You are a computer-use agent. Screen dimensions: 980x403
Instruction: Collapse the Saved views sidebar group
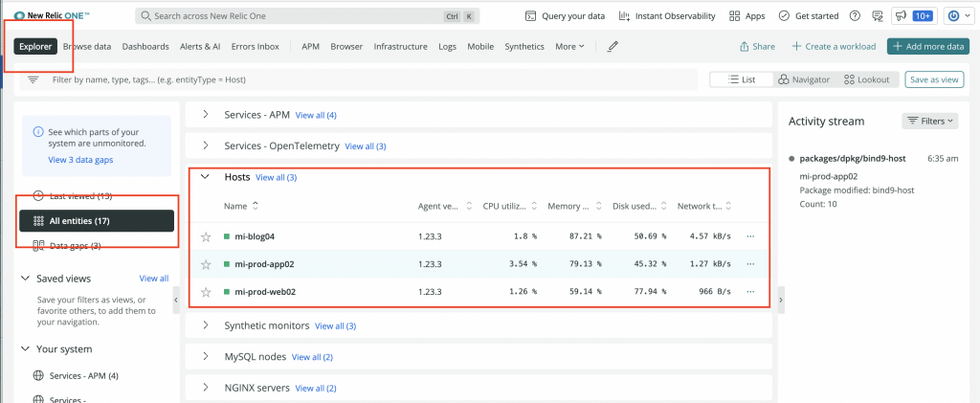click(26, 278)
